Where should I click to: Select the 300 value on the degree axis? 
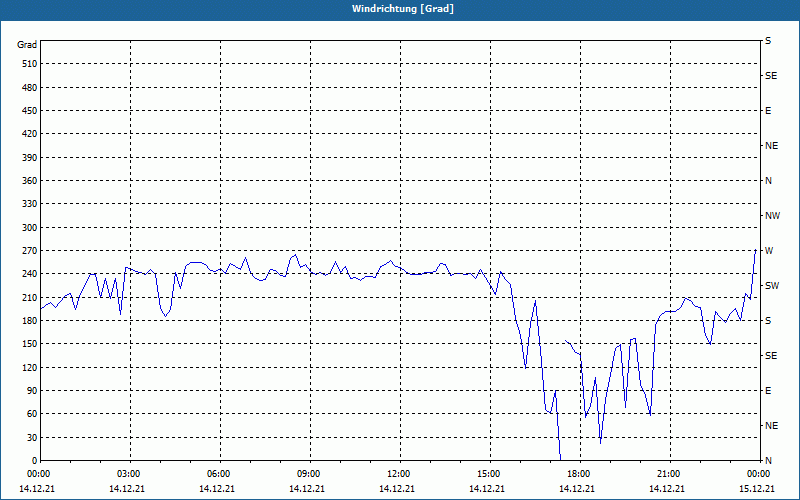tap(29, 228)
